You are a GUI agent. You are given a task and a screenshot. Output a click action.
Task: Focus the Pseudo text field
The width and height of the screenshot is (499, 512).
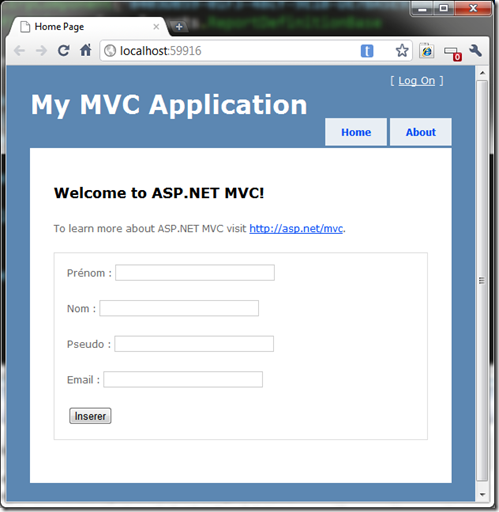pos(194,344)
